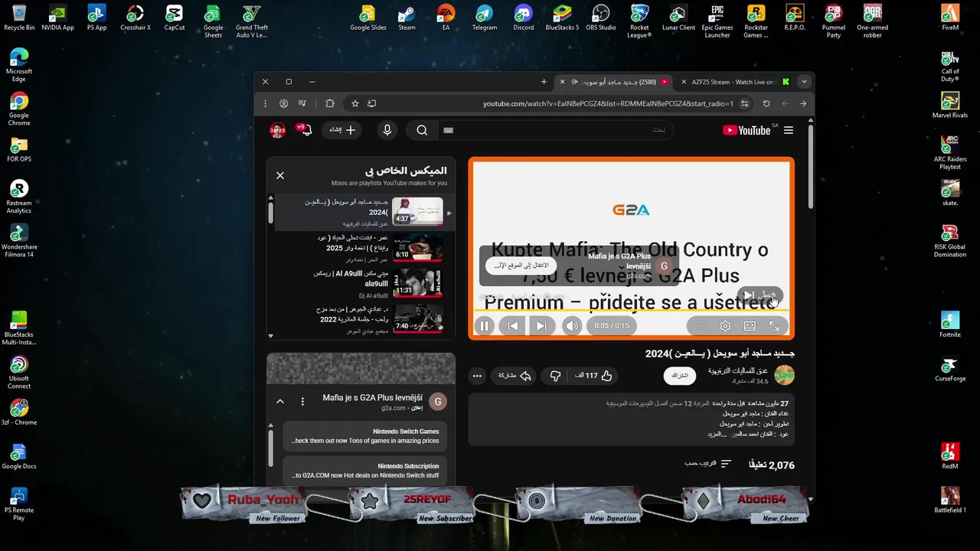Open the channel avatar below the video
This screenshot has width=980, height=551.
click(785, 375)
